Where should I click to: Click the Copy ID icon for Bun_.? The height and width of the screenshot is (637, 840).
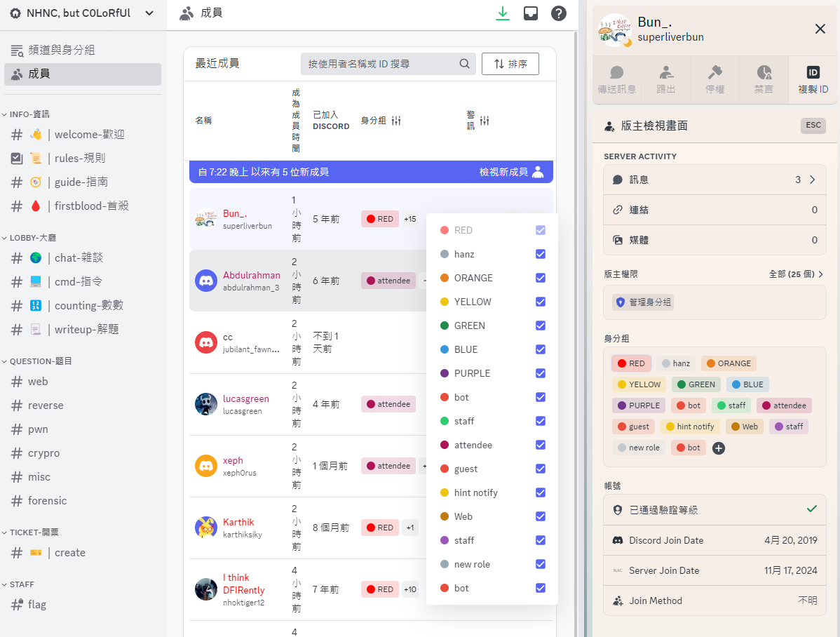pyautogui.click(x=813, y=72)
